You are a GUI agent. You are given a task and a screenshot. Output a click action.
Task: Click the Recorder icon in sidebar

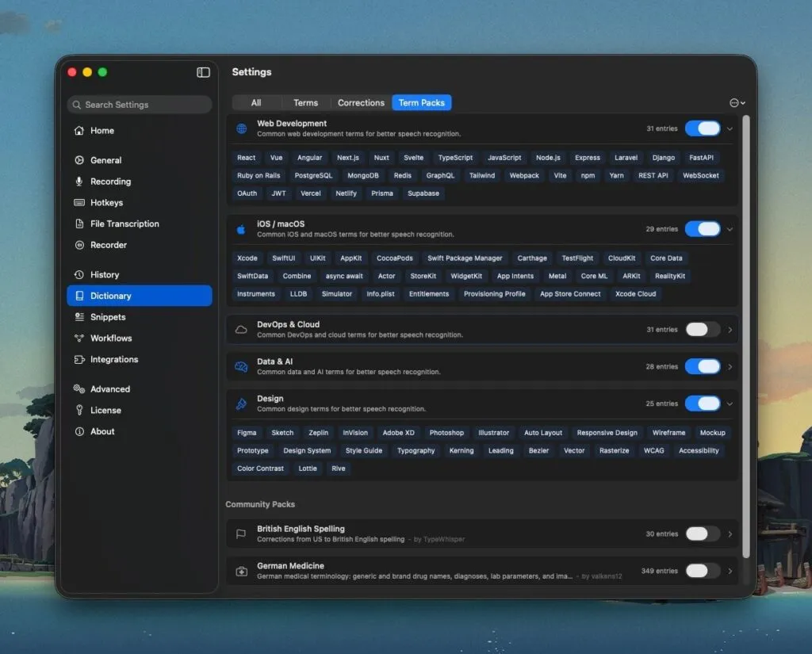(79, 245)
